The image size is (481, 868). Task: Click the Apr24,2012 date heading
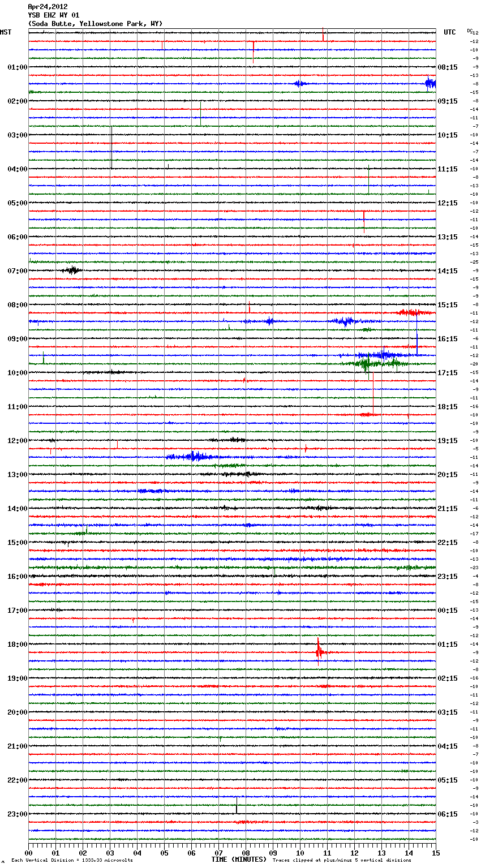tap(48, 7)
